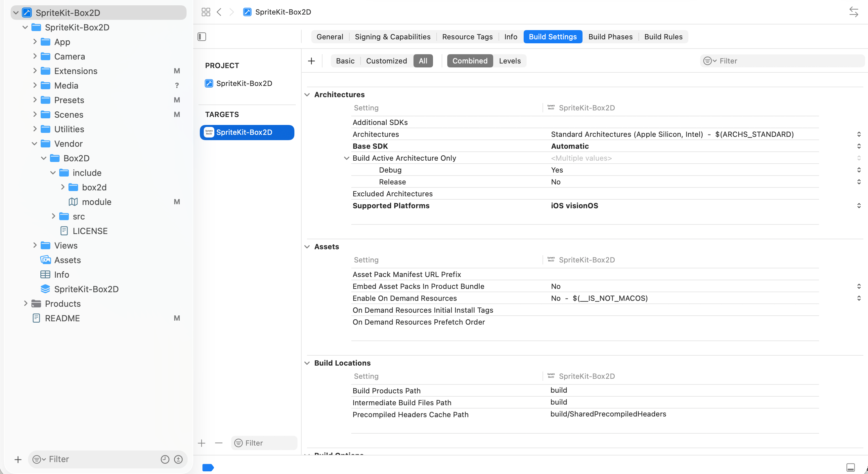Open the Build Phases tab
This screenshot has height=474, width=868.
click(610, 37)
